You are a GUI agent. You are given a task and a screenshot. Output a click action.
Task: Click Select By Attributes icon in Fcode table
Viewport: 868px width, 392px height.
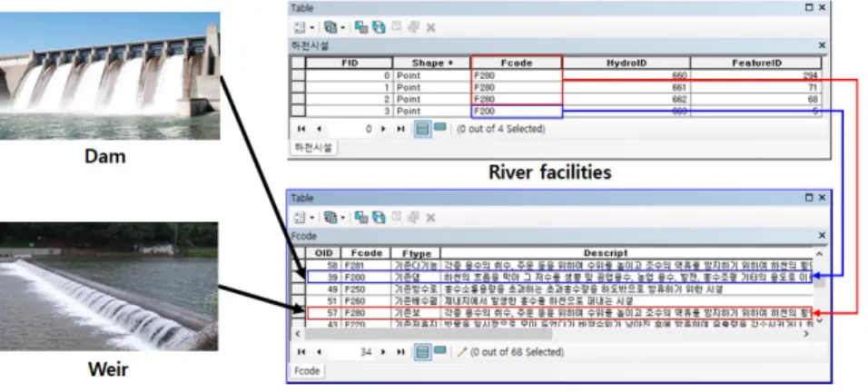(x=361, y=217)
